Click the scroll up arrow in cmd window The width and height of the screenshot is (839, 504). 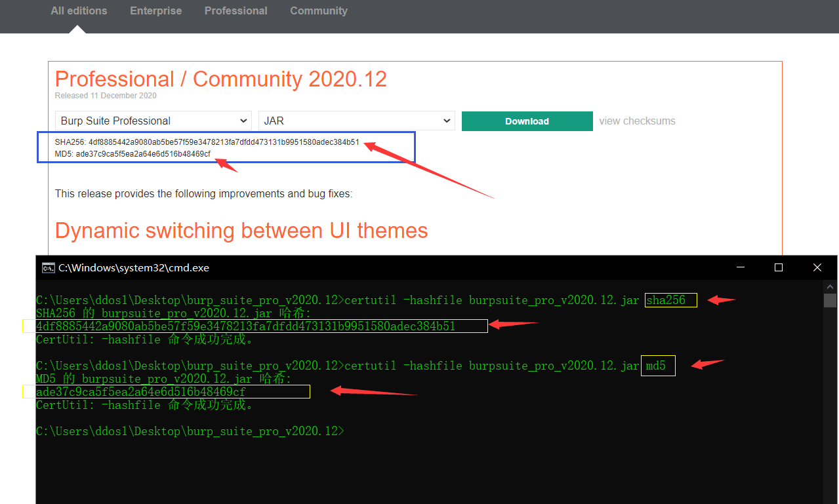pos(830,287)
